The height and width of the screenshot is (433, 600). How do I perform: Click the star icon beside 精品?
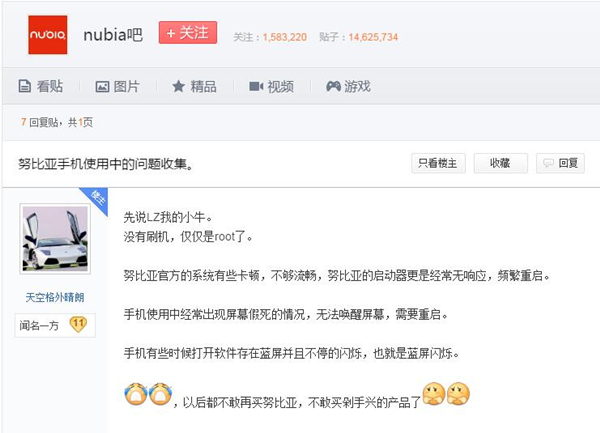(x=178, y=86)
